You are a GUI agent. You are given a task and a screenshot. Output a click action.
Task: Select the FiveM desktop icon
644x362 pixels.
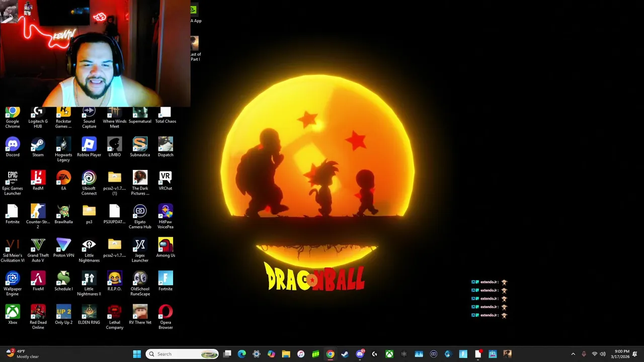click(38, 281)
